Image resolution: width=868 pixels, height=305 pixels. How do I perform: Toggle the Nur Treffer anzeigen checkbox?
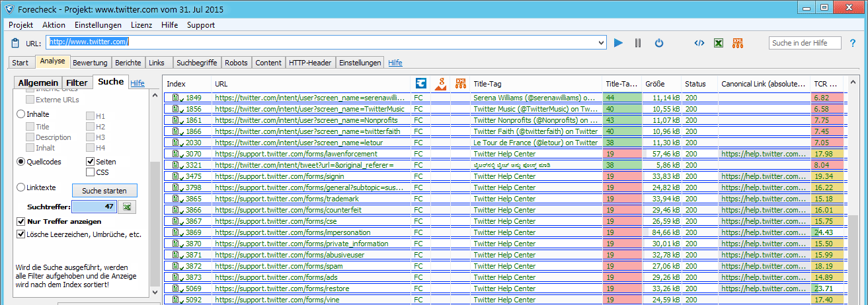[21, 221]
